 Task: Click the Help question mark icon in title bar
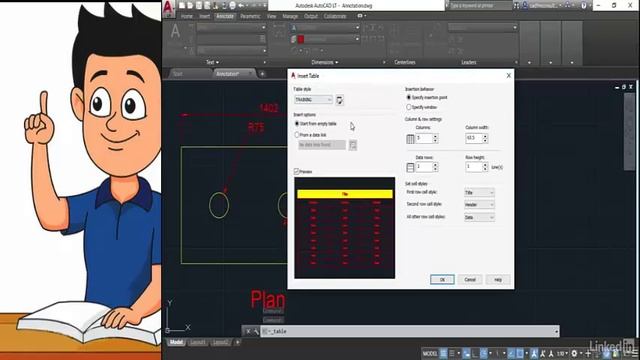tap(584, 6)
